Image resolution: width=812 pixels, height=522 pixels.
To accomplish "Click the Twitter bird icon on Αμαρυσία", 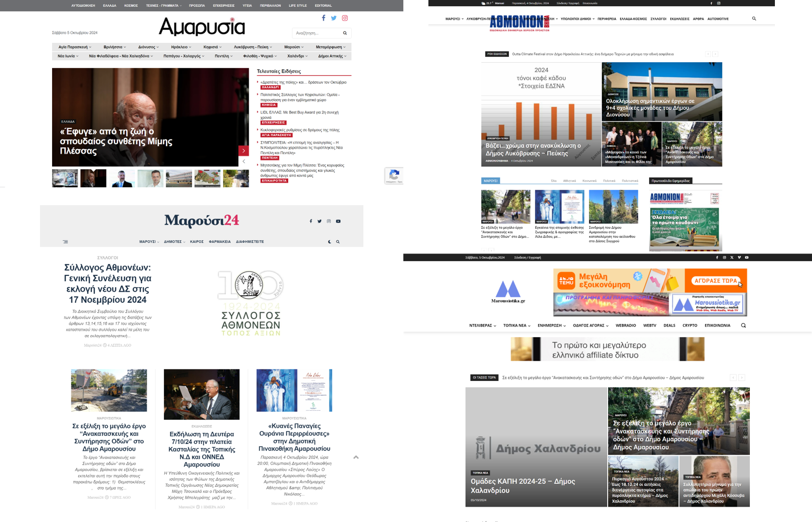I will tap(333, 18).
